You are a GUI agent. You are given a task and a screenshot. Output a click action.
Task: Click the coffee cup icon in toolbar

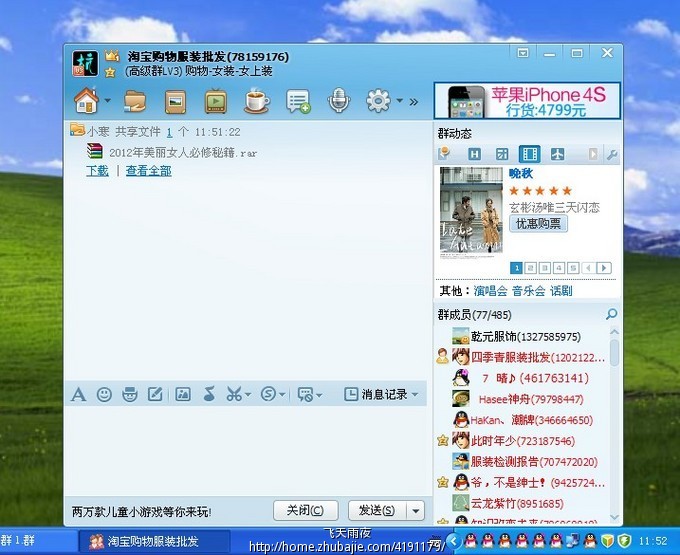256,101
